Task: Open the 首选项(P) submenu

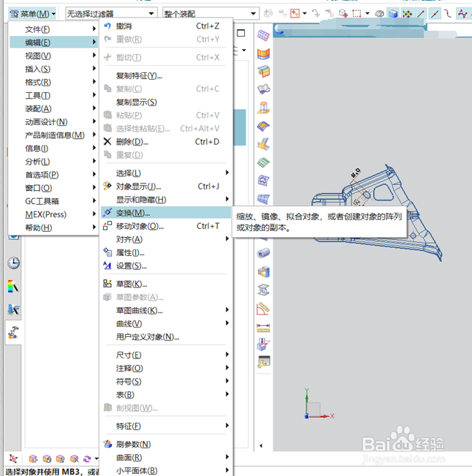Action: pos(53,175)
